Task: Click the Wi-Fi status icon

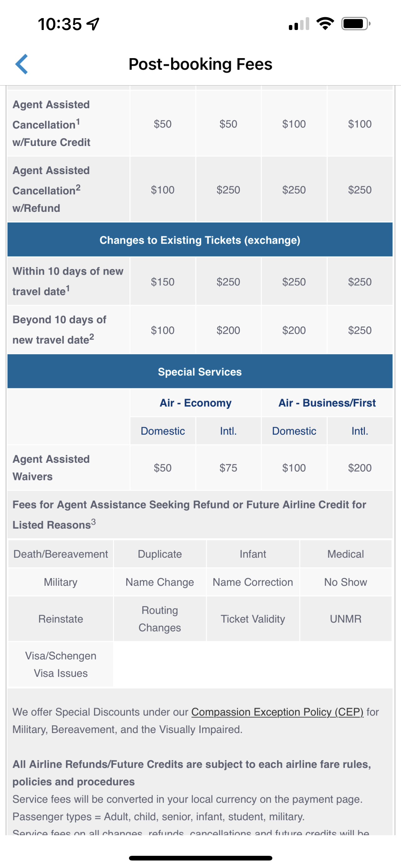Action: 325,23
